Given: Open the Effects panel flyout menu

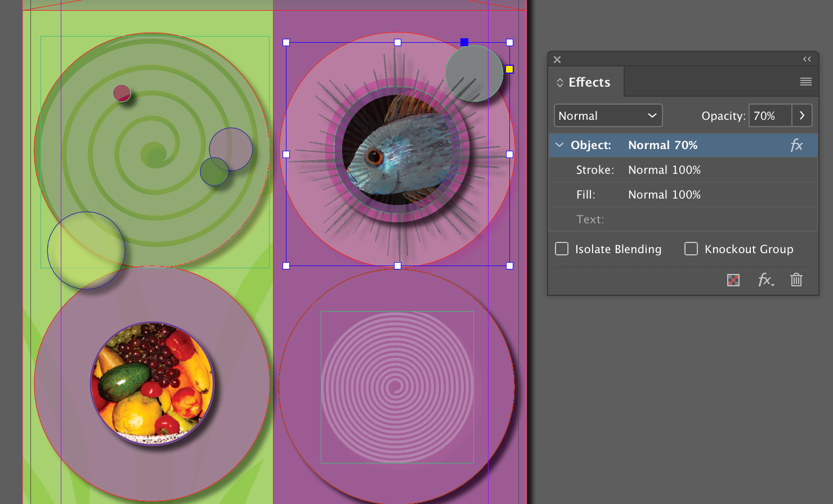Looking at the screenshot, I should pos(805,82).
